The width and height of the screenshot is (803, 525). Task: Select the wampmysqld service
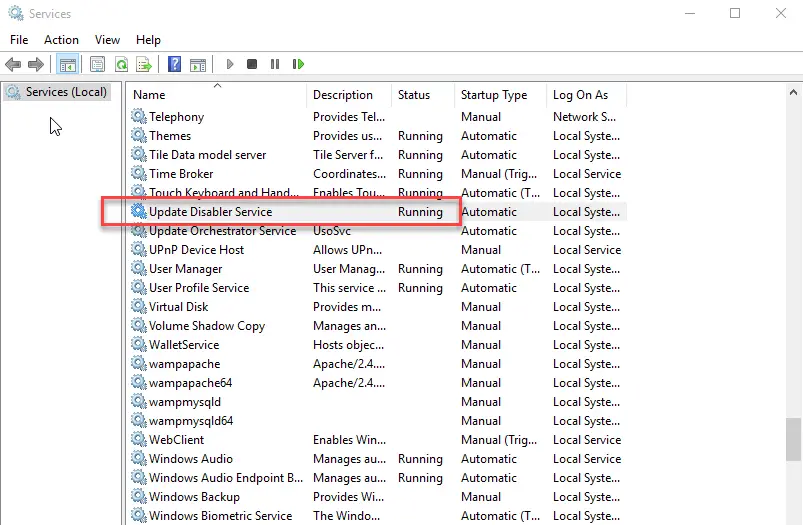[377, 402]
